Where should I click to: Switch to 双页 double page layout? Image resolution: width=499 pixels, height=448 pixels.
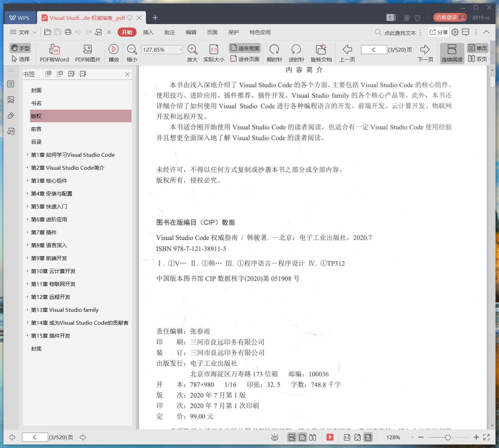(x=478, y=59)
